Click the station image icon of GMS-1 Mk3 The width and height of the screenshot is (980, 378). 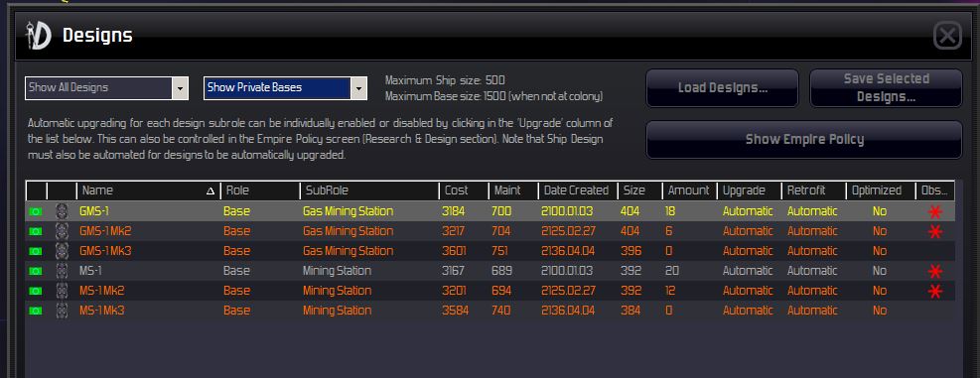[x=62, y=251]
